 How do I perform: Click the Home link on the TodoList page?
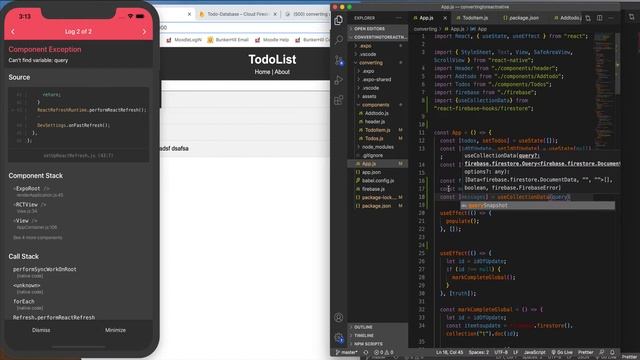pos(262,72)
